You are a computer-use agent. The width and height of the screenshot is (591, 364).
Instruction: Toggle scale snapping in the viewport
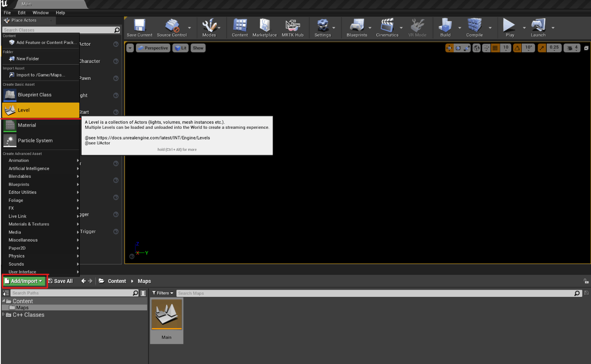(542, 48)
